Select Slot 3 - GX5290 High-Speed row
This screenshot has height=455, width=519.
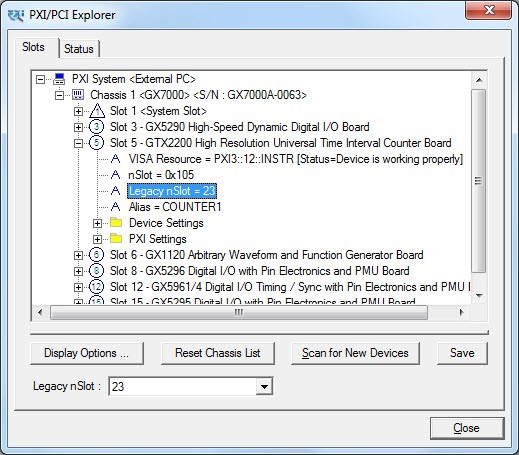tap(240, 127)
